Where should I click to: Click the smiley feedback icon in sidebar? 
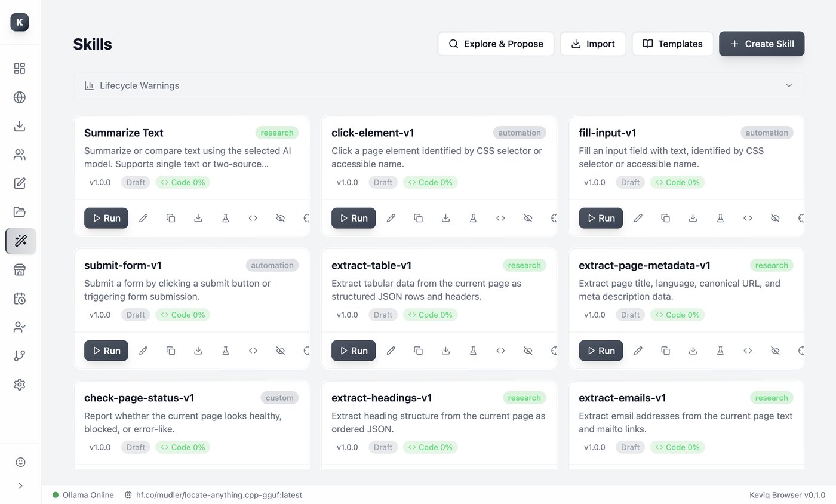(20, 462)
